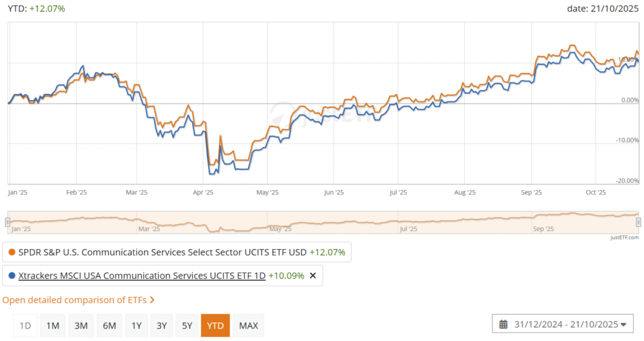Grab the left handle of range navigator
644x341 pixels.
point(8,222)
